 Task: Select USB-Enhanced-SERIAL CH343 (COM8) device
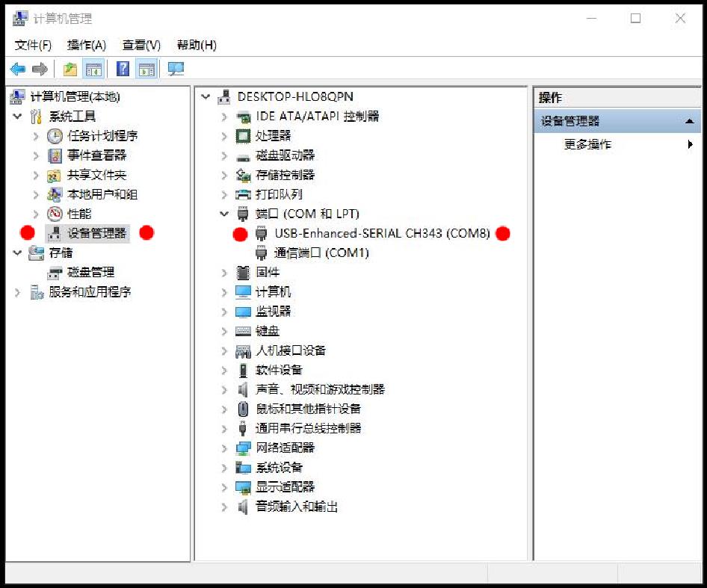[x=381, y=233]
